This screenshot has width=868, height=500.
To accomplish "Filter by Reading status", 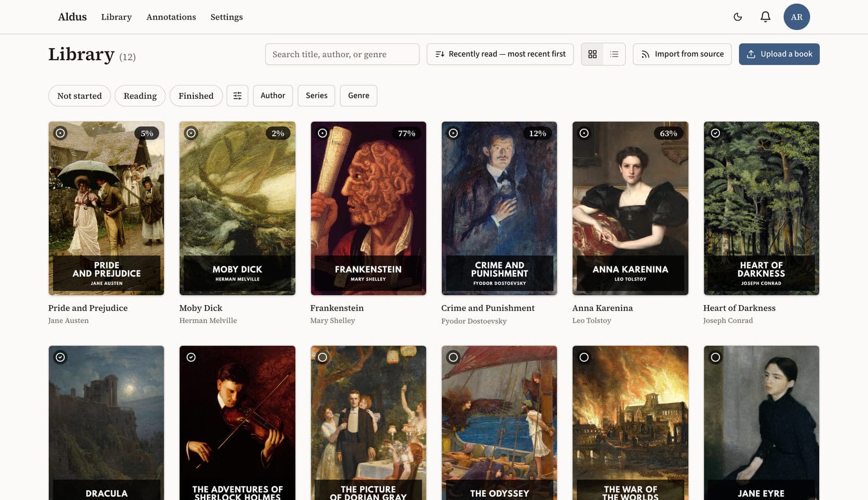I will (140, 95).
